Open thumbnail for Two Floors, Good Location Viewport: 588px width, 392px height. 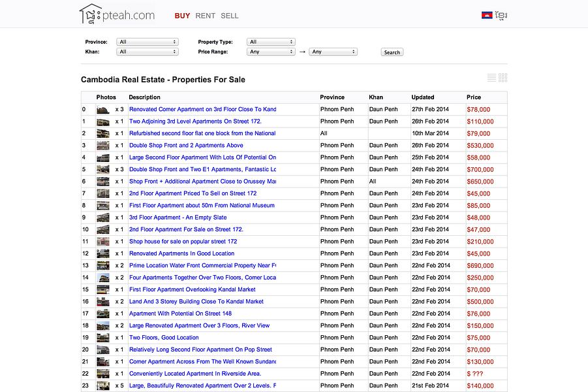click(102, 338)
